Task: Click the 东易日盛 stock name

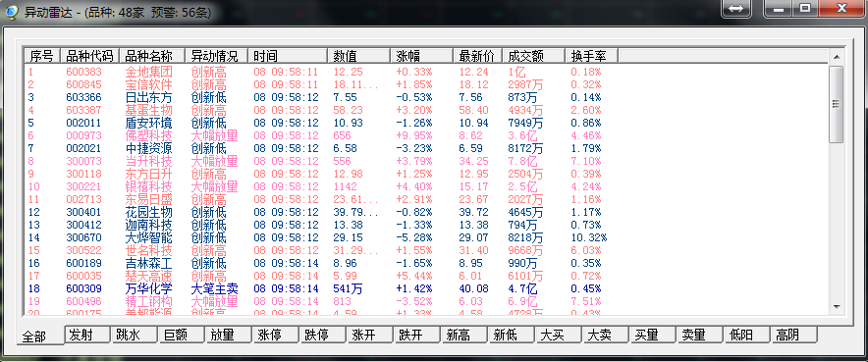Action: 149,199
